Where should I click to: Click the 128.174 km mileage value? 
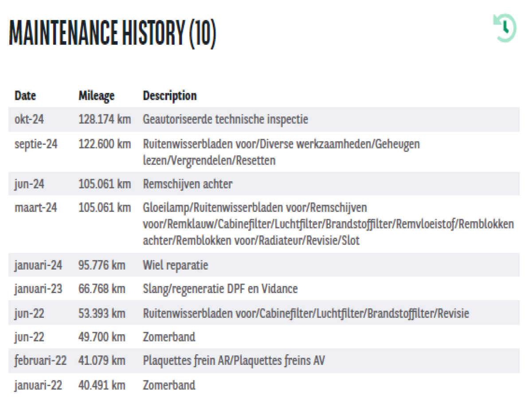(105, 119)
